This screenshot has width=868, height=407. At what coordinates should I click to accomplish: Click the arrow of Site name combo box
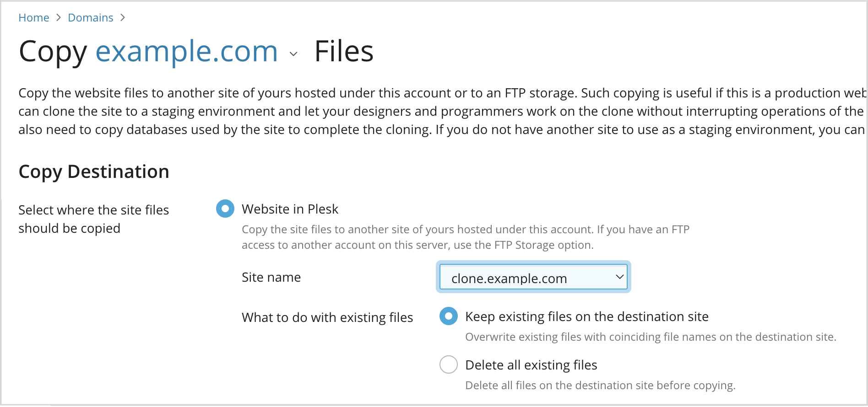click(619, 277)
